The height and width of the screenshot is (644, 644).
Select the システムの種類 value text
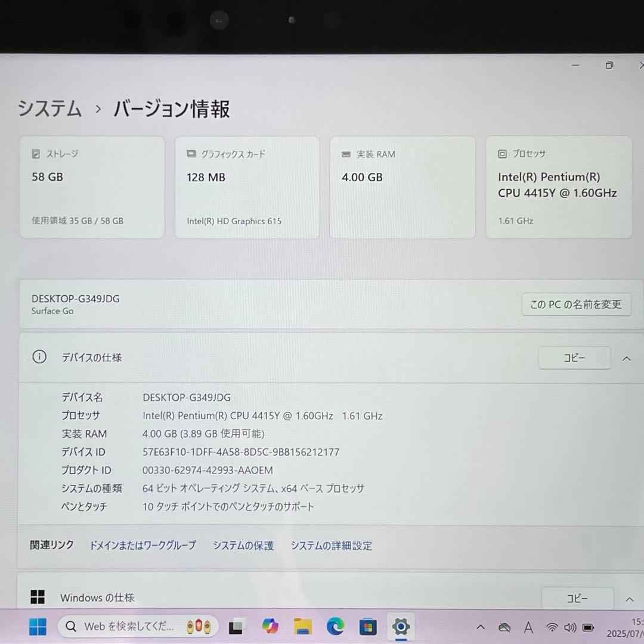tap(253, 488)
